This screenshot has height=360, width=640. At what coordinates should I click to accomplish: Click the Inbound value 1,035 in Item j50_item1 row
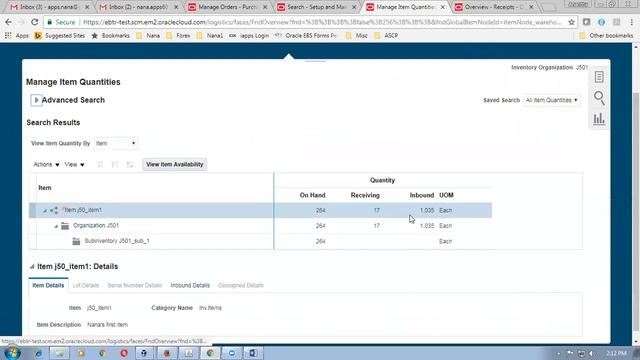click(x=427, y=211)
